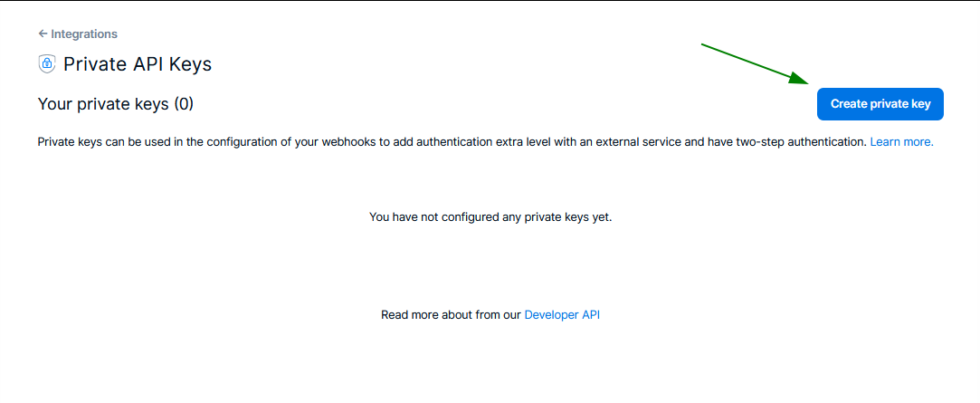The height and width of the screenshot is (403, 980).
Task: Click the "Read more about from our" text
Action: click(451, 315)
